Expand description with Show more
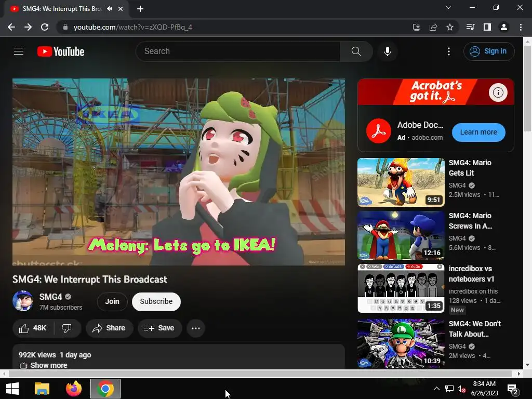This screenshot has width=532, height=399. point(48,365)
